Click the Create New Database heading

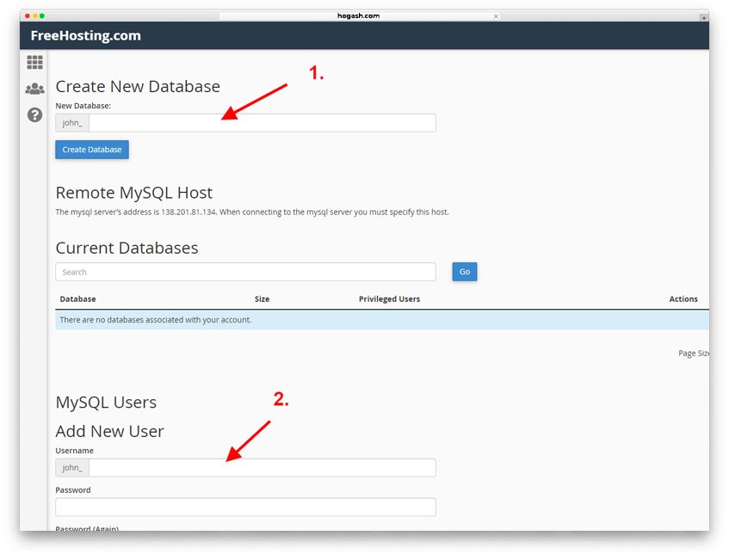[x=138, y=86]
